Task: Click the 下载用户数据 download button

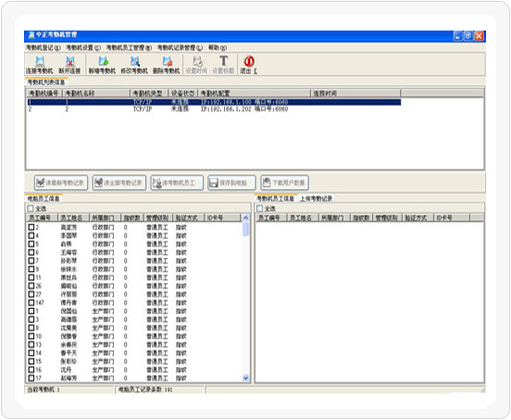Action: (x=284, y=182)
